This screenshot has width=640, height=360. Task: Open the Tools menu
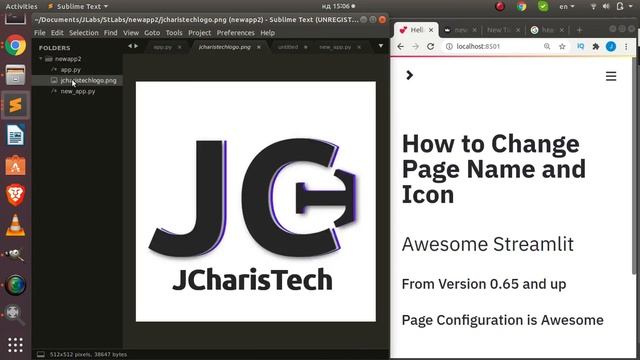pyautogui.click(x=174, y=33)
